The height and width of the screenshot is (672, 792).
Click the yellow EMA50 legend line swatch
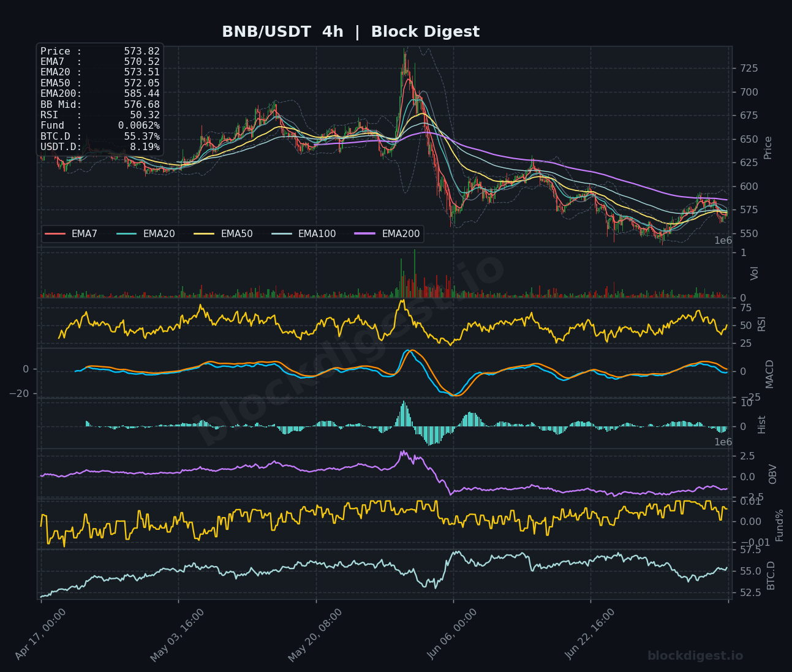205,234
